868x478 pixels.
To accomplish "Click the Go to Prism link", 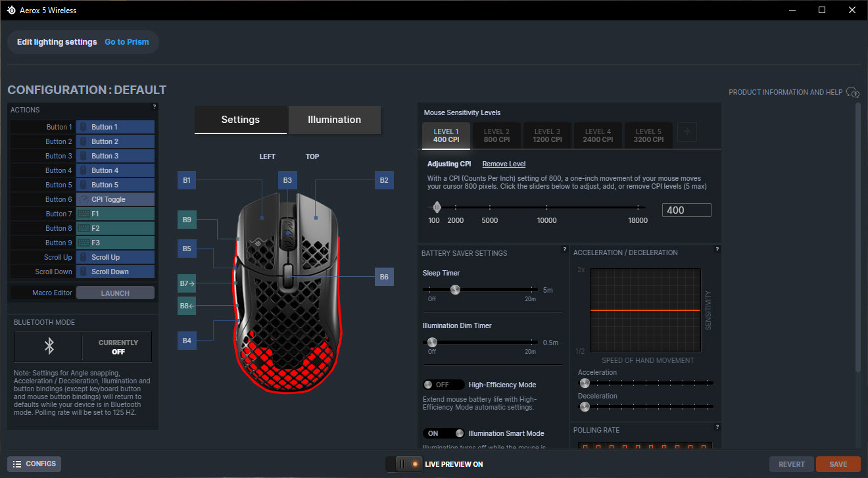I will click(127, 42).
